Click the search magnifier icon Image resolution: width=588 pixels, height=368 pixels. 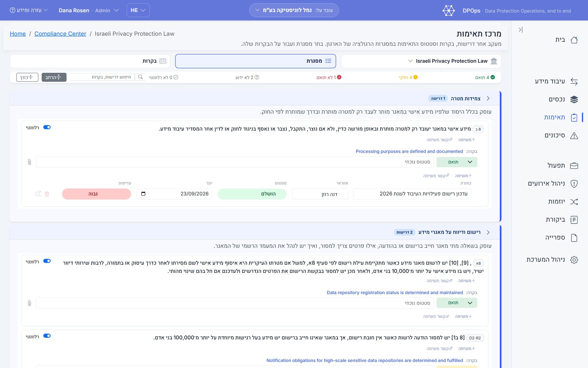pyautogui.click(x=140, y=77)
